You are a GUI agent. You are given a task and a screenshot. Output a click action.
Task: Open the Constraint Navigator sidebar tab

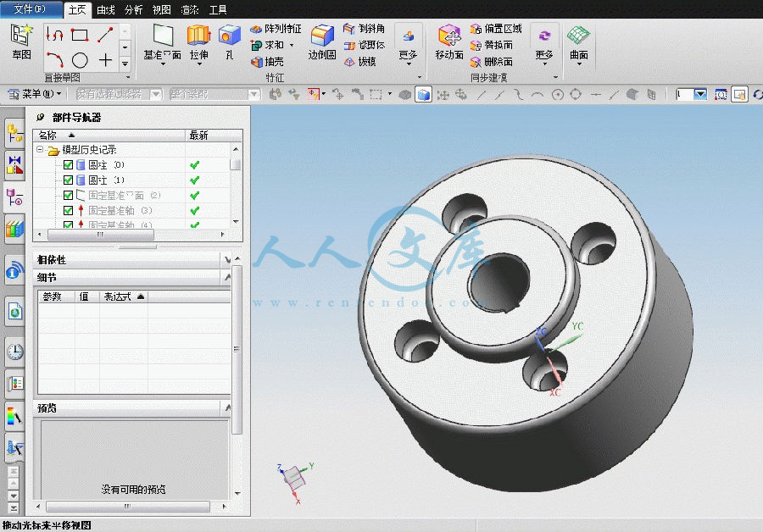pos(14,164)
